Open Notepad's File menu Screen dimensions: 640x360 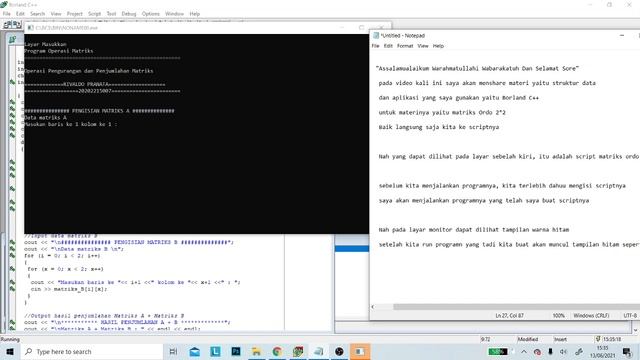(x=376, y=46)
